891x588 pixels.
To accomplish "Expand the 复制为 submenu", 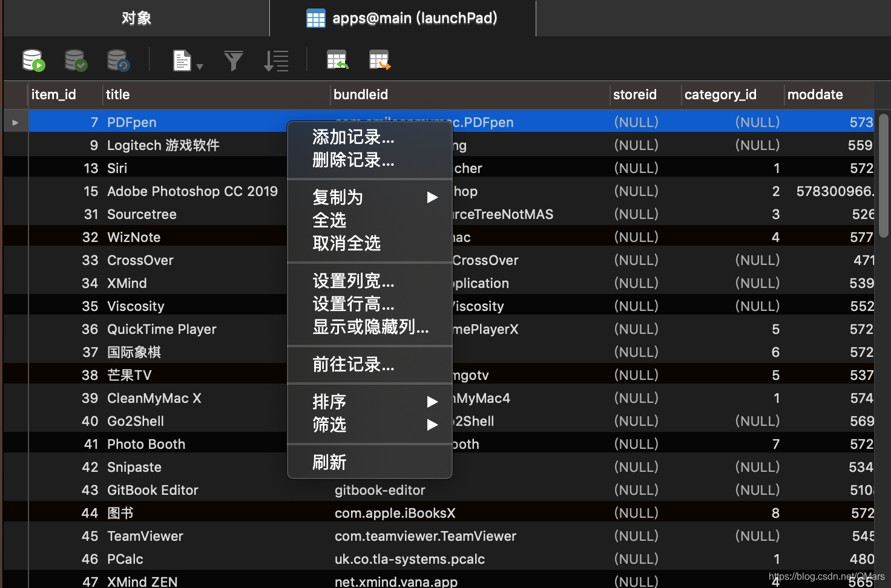I will click(x=370, y=197).
